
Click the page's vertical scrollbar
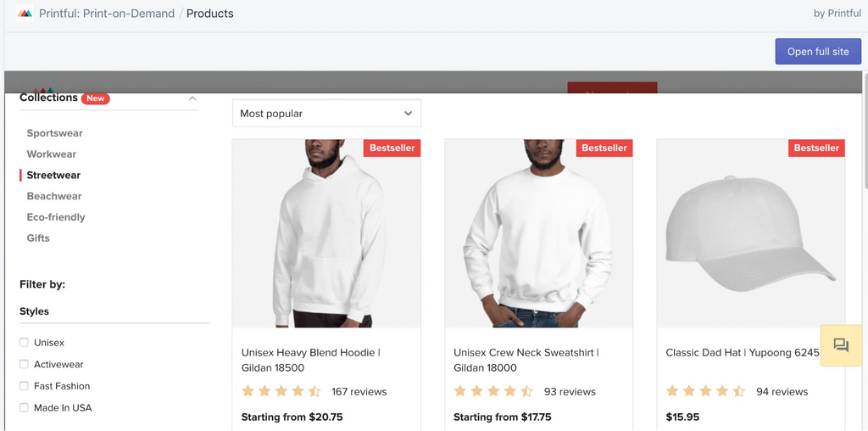pos(865,127)
